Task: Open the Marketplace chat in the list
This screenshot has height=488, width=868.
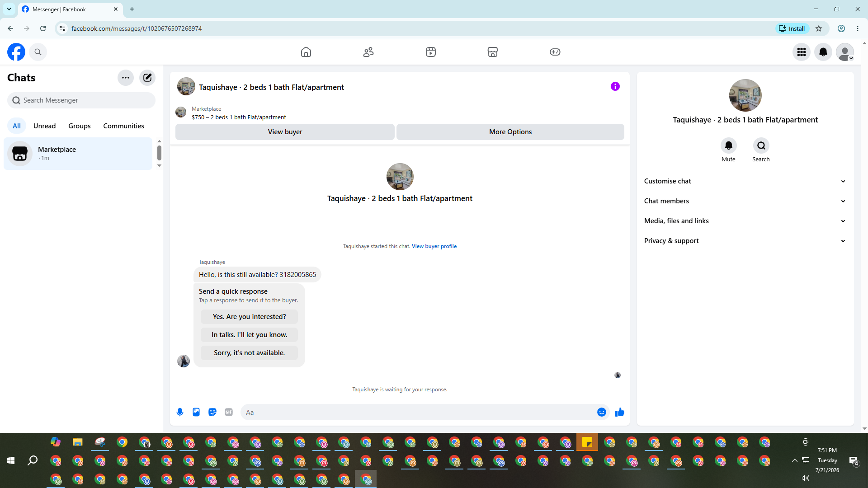Action: [78, 154]
